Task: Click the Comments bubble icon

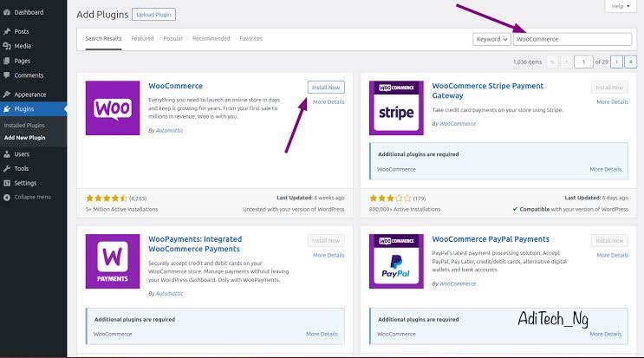Action: [x=7, y=75]
